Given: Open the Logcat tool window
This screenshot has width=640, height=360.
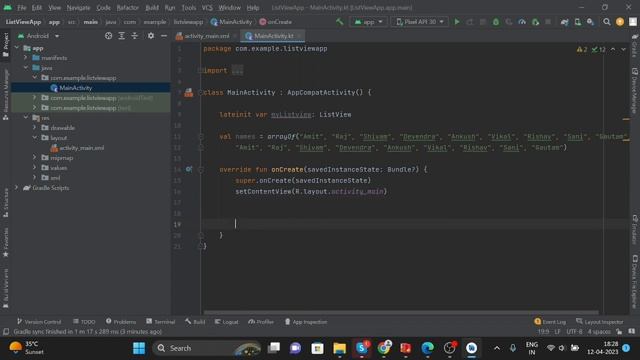Looking at the screenshot, I should [227, 322].
